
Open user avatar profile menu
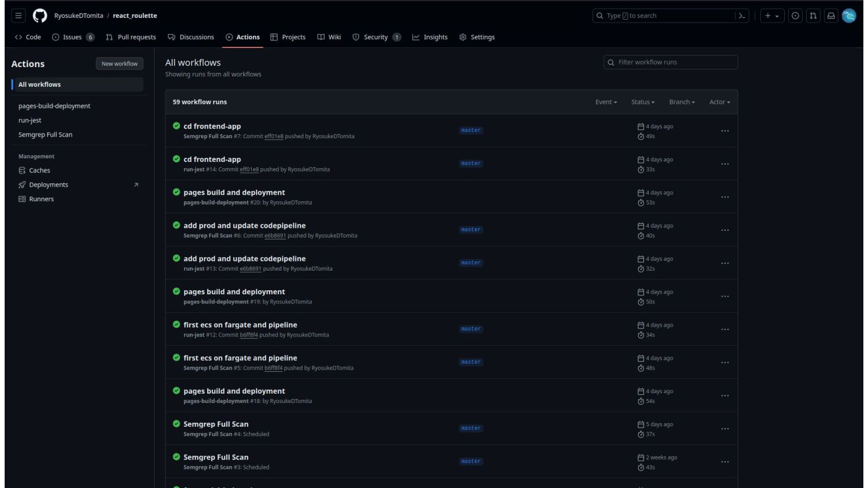tap(849, 16)
